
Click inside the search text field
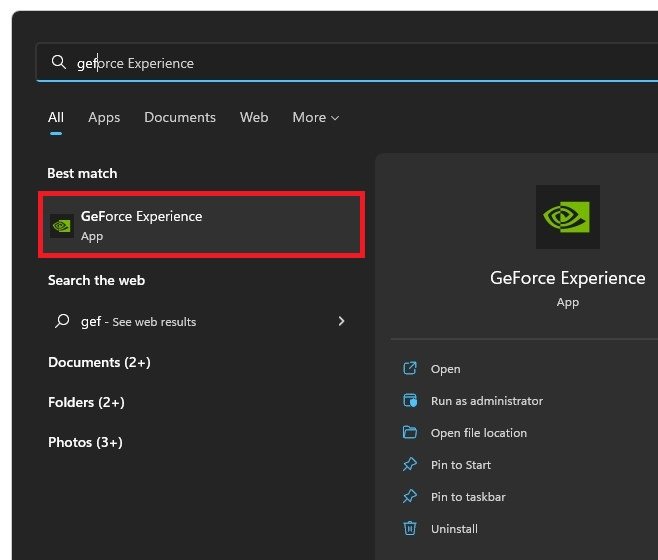click(x=350, y=63)
